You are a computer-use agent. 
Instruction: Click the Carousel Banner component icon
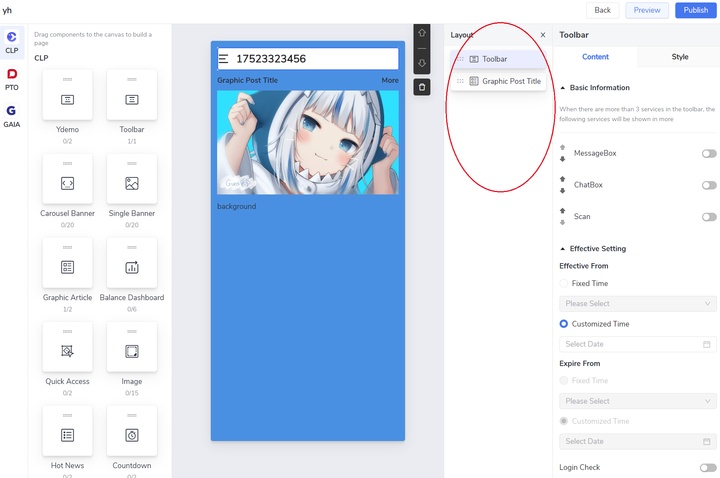click(x=67, y=183)
